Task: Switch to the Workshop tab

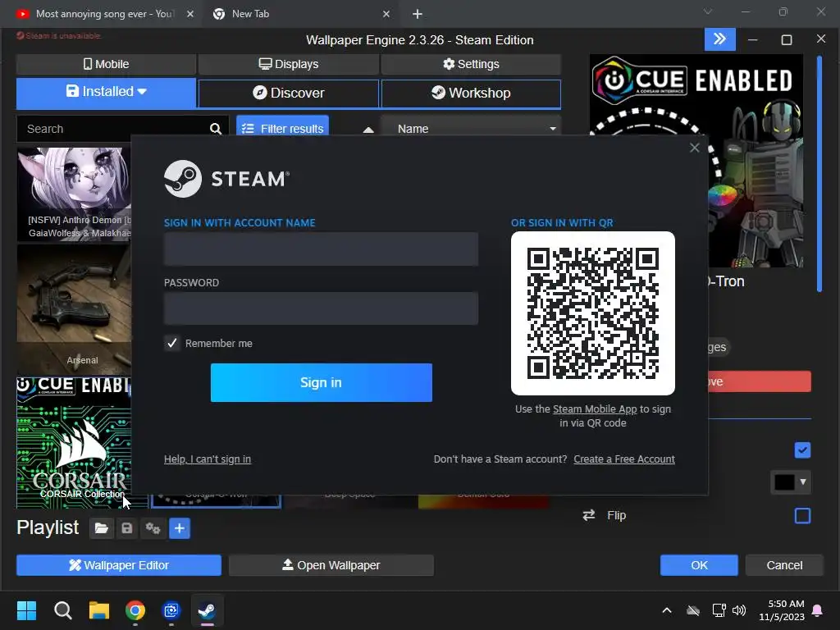Action: (471, 94)
